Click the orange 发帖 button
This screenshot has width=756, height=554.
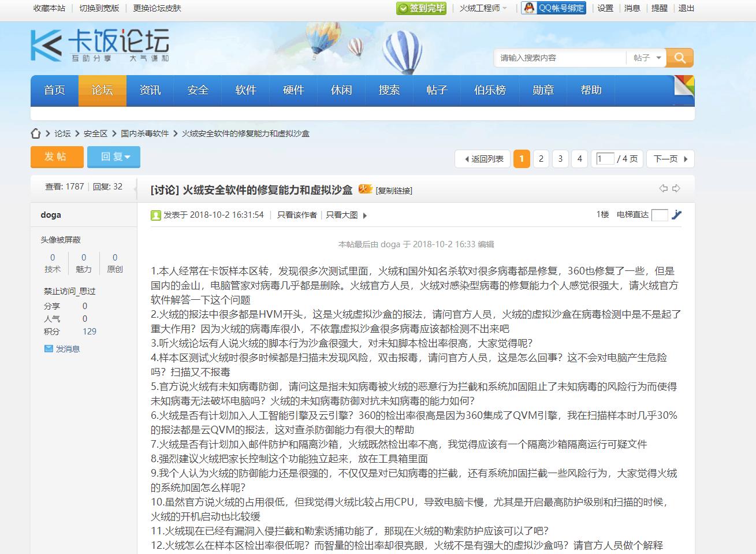point(56,157)
